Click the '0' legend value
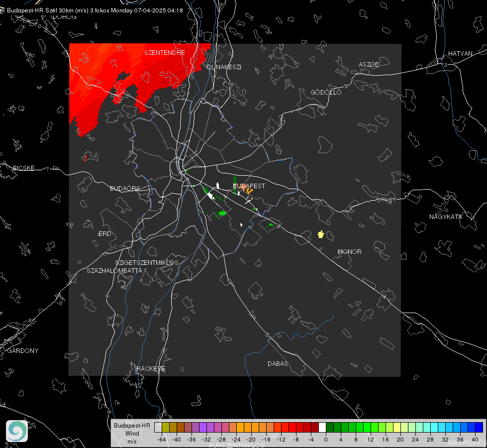 [326, 440]
